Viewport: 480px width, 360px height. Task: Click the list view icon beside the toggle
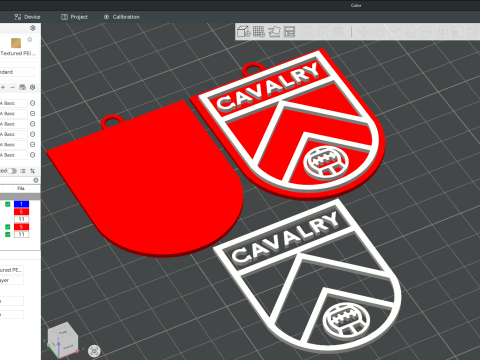tap(23, 171)
